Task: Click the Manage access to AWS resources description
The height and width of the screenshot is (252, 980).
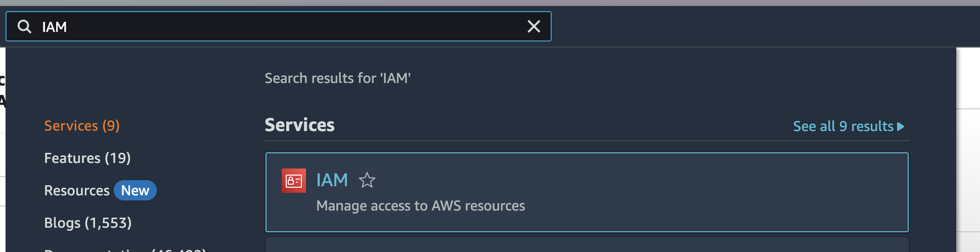Action: pos(420,206)
